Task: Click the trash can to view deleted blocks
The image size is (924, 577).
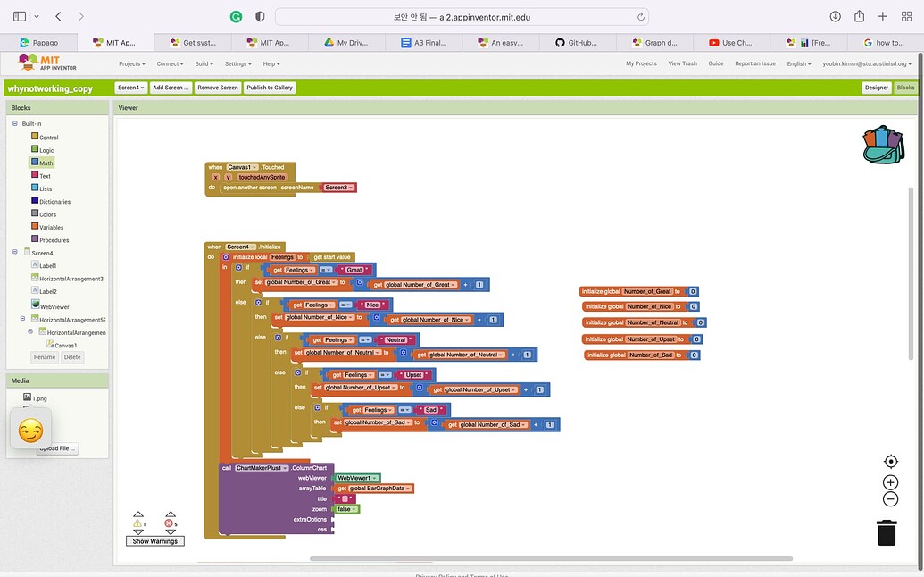Action: (886, 531)
